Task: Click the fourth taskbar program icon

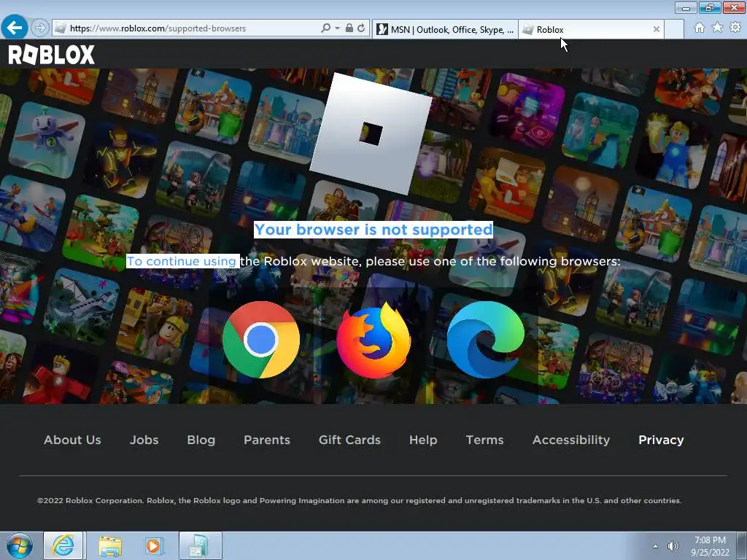Action: [x=200, y=545]
